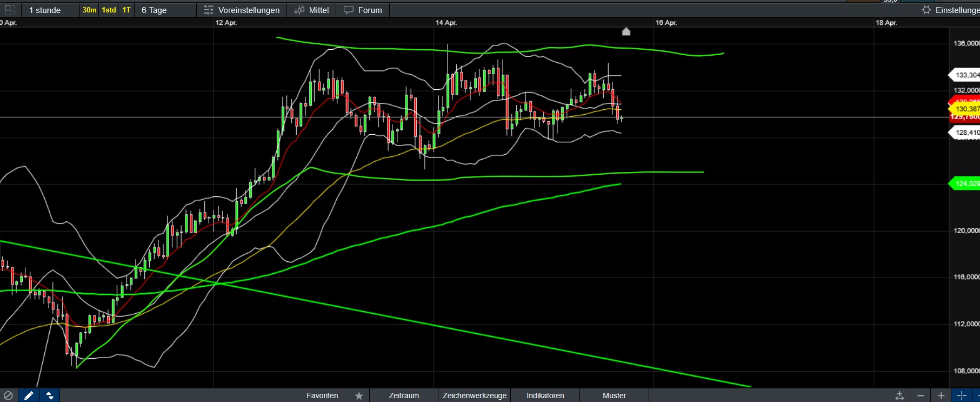
Task: Click the 133,304 upper band price label
Action: coord(965,75)
